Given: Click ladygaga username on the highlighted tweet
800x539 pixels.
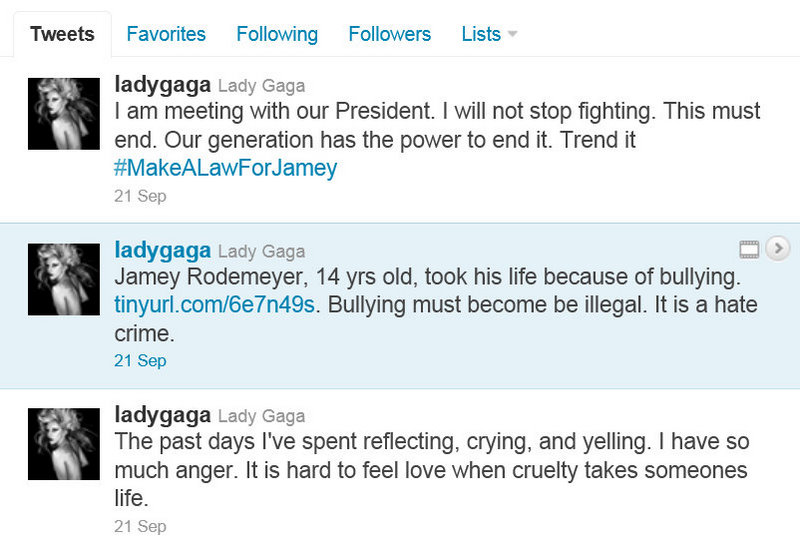Looking at the screenshot, I should [163, 250].
